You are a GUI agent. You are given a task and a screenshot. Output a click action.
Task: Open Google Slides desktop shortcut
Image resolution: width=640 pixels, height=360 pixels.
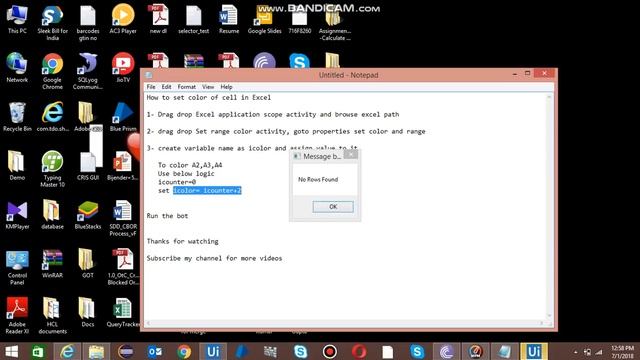(x=264, y=19)
